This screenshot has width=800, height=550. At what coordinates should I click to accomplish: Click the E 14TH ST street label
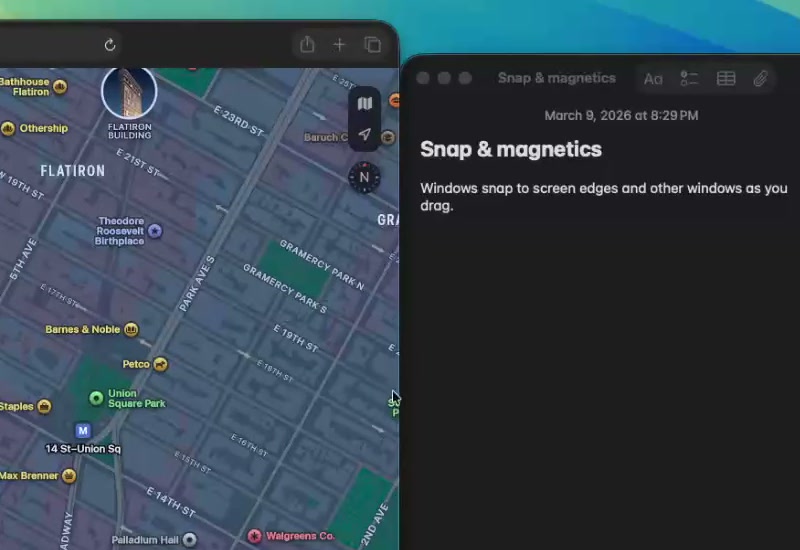171,502
